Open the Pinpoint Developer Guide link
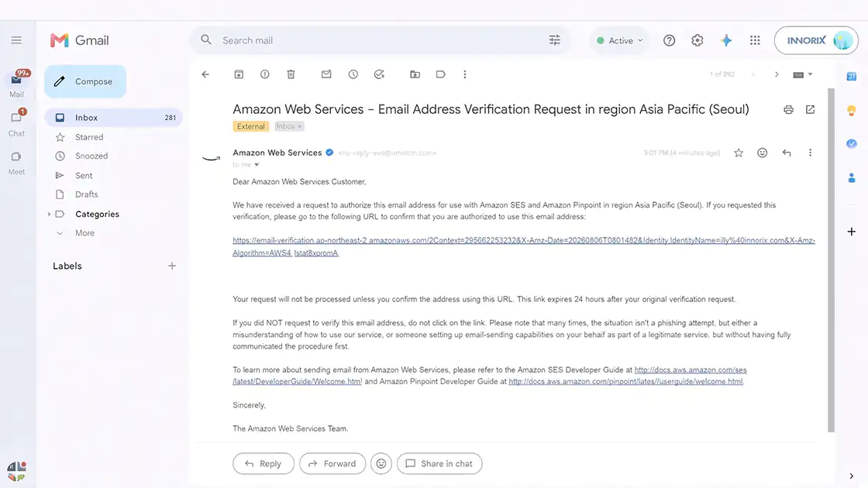The height and width of the screenshot is (488, 868). [x=625, y=381]
